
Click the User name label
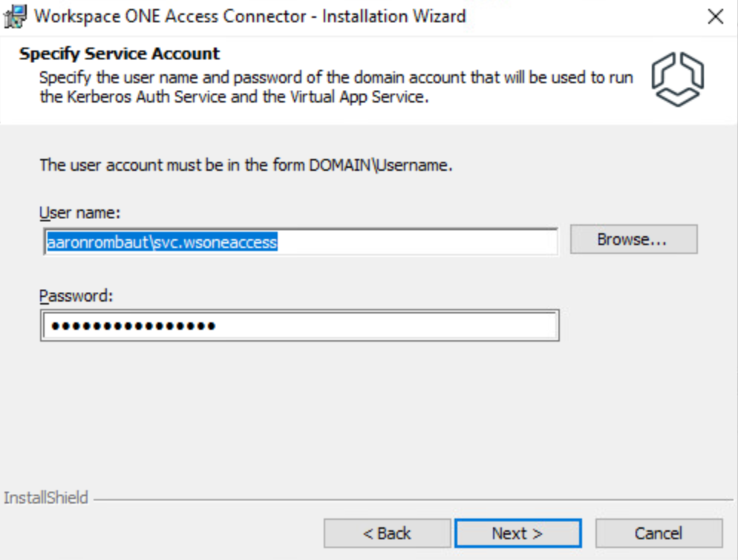[x=79, y=213]
